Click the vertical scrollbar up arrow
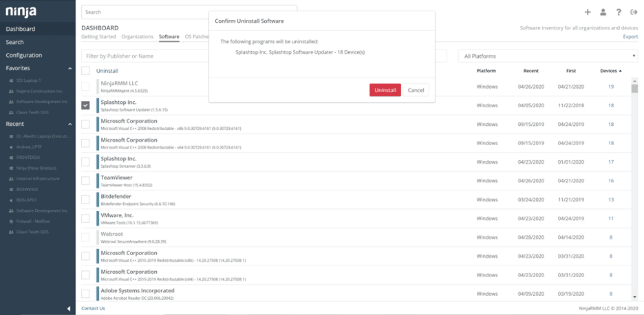The height and width of the screenshot is (315, 644). (634, 80)
